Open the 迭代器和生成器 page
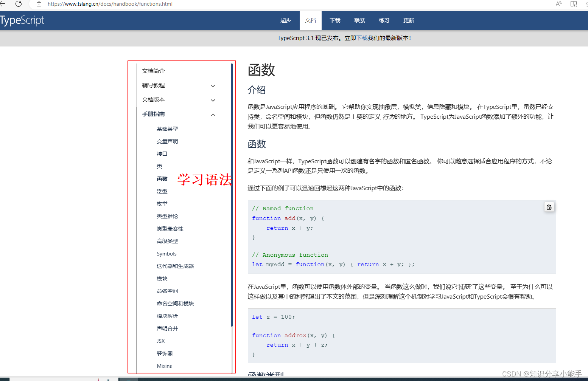Screen dimensions: 588x381 [x=175, y=266]
